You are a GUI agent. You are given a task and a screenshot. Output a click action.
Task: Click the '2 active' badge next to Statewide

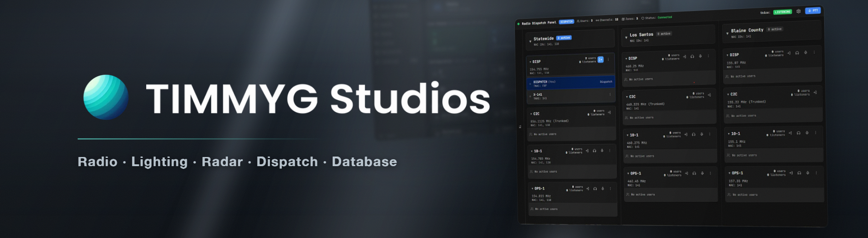564,38
